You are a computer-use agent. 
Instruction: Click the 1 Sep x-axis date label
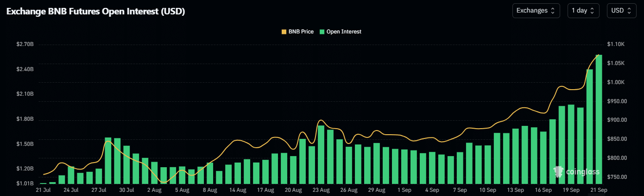404,190
